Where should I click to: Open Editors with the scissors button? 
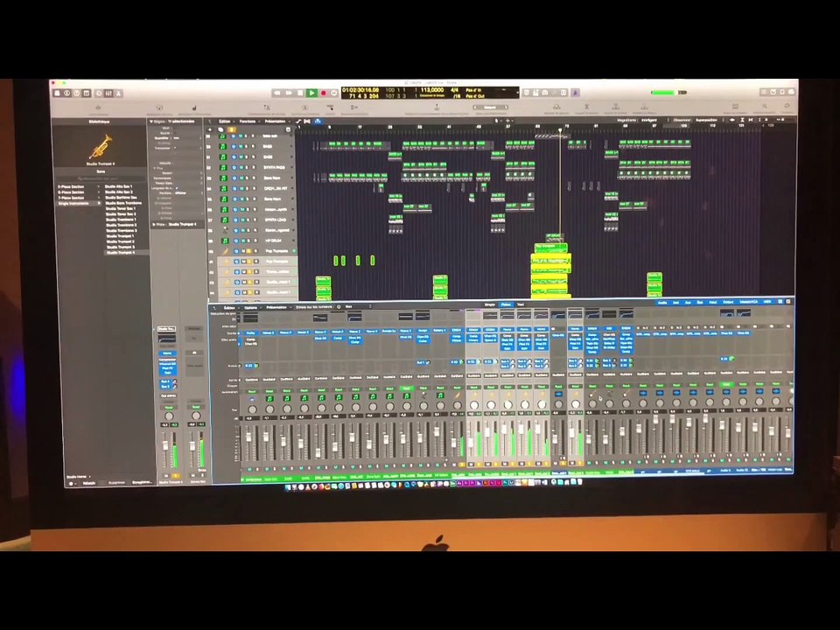coord(119,94)
